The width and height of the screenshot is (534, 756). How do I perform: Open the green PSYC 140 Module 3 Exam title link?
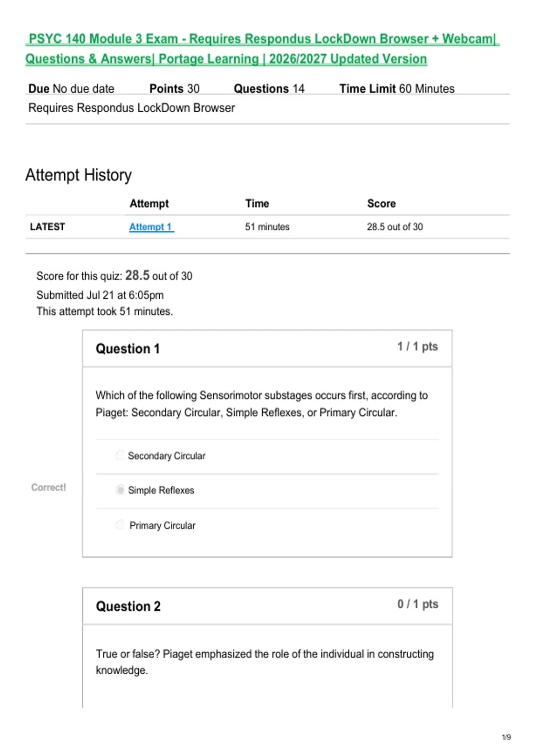pos(263,49)
